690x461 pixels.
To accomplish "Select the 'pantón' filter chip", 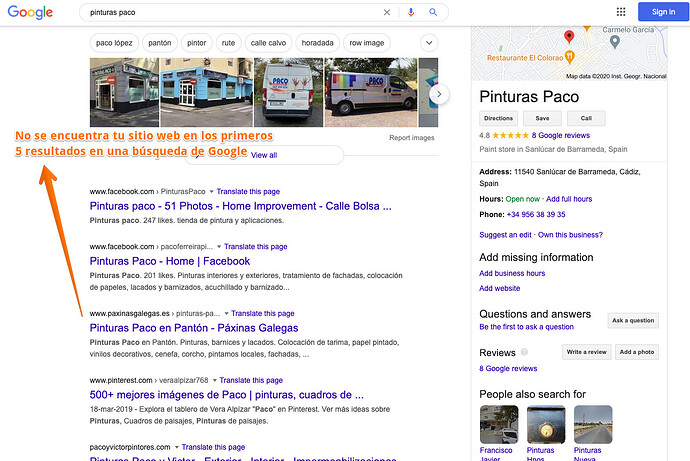I will click(160, 43).
